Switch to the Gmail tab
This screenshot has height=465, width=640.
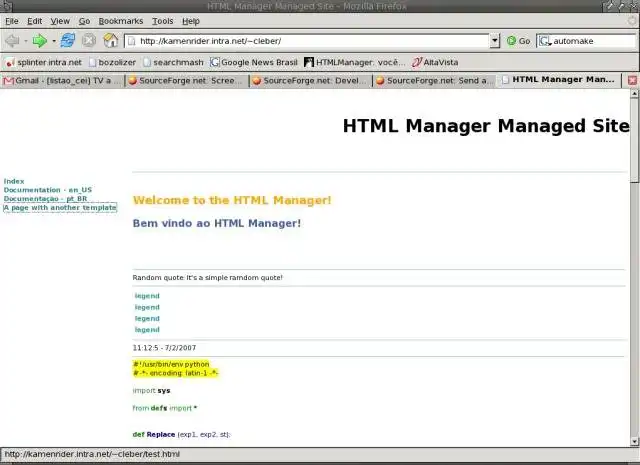62,80
